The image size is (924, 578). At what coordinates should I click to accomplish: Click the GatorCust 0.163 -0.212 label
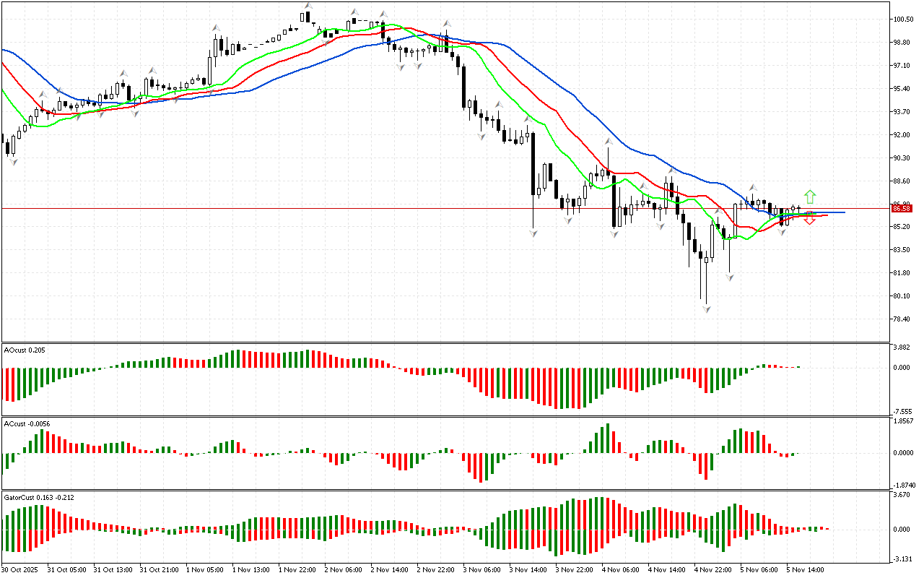39,497
